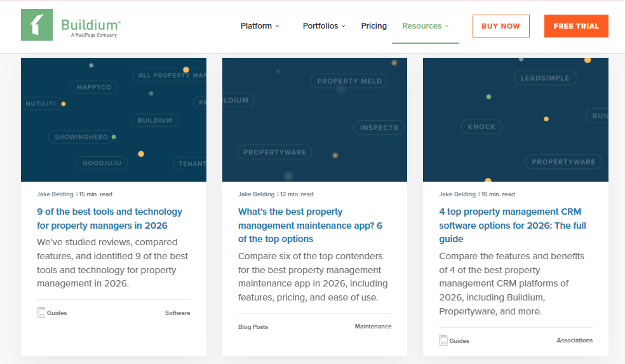
Task: Start a FREE TRIAL
Action: tap(576, 26)
